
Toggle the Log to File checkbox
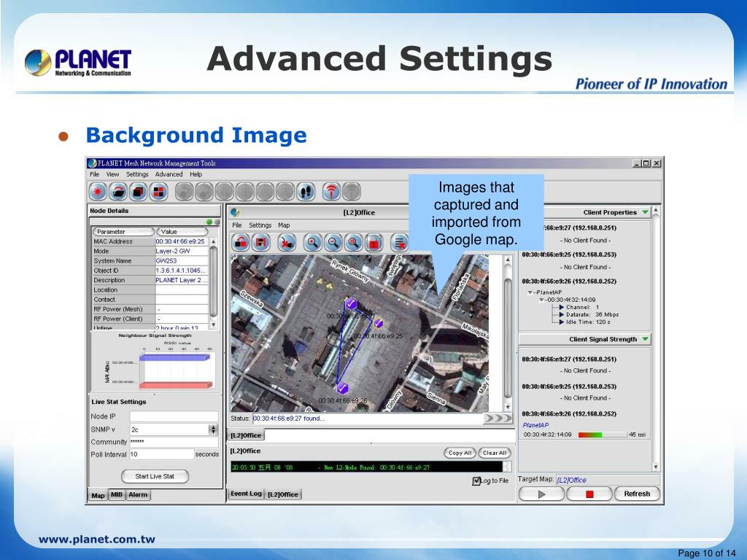(476, 481)
